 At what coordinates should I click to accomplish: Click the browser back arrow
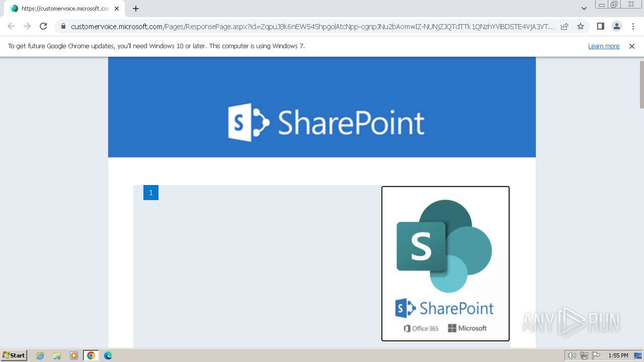[11, 26]
